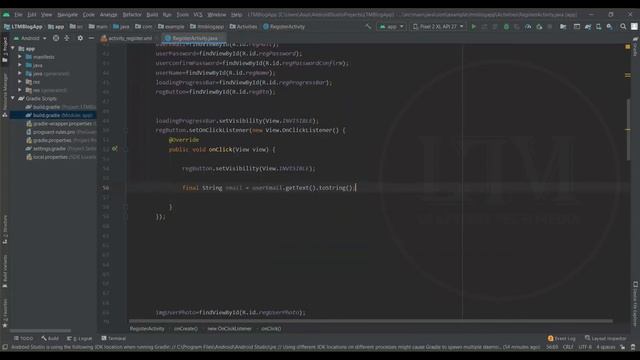Select build.gradle (Module: app) file
Viewport: 640px width, 360px height.
(60, 116)
